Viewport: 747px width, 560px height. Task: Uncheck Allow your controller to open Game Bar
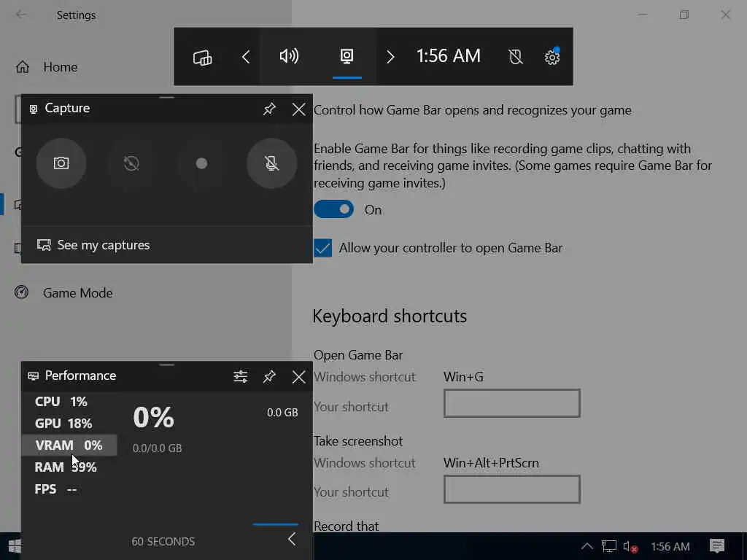click(322, 248)
